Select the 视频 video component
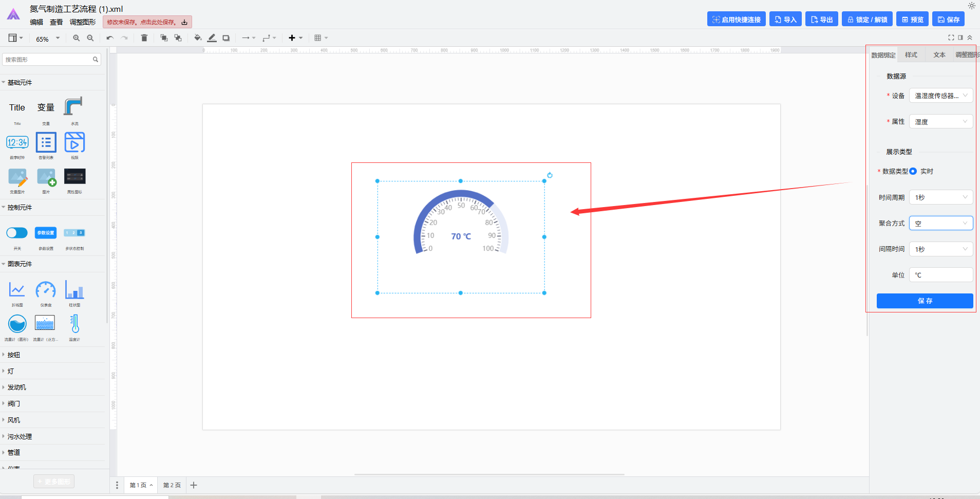The width and height of the screenshot is (980, 499). pyautogui.click(x=74, y=143)
